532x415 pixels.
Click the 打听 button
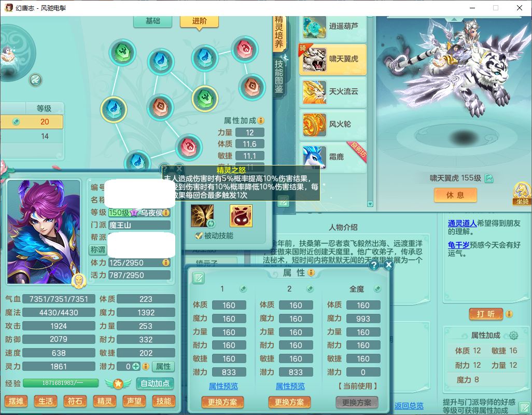[x=485, y=314]
